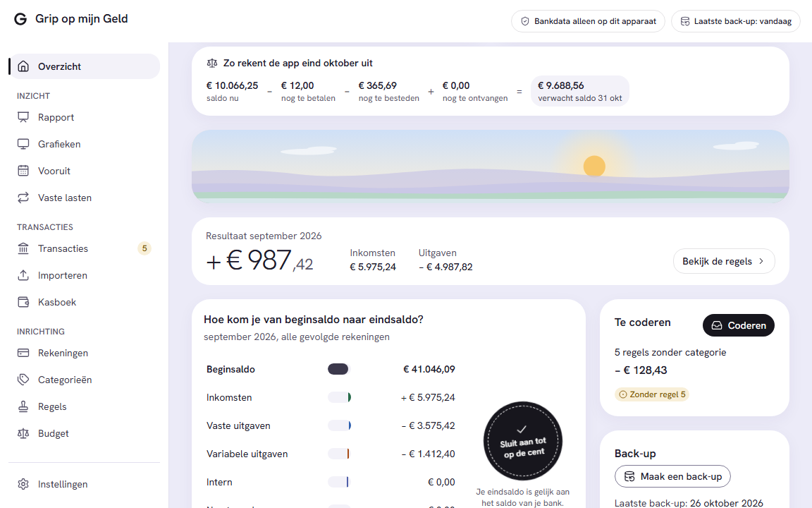Click the Vooruit calendar icon
This screenshot has height=508, width=812.
point(23,171)
